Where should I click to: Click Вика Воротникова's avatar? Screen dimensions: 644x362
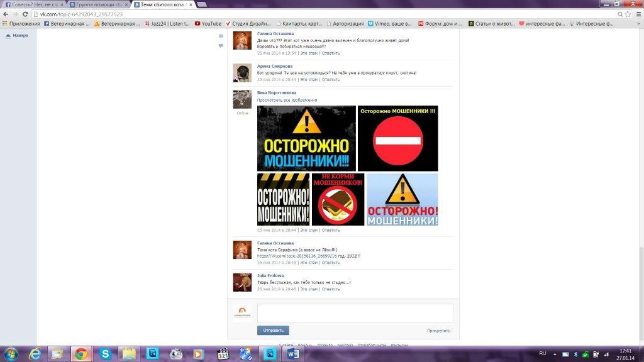(242, 100)
